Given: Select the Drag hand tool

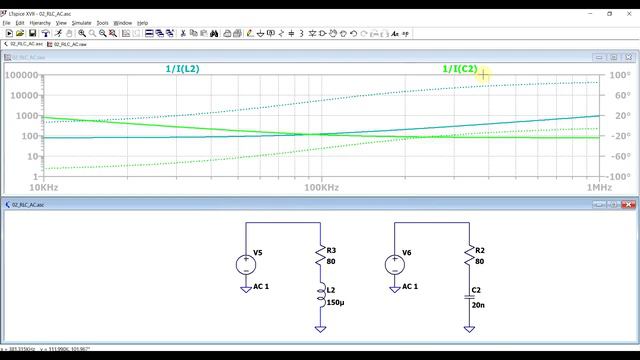Looking at the screenshot, I should (x=343, y=33).
